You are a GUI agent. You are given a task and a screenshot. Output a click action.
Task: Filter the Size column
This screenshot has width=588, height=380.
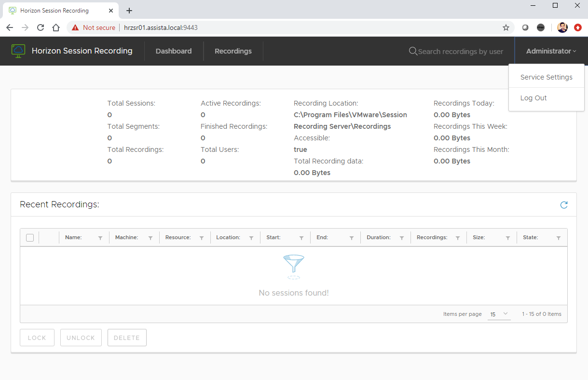click(508, 238)
